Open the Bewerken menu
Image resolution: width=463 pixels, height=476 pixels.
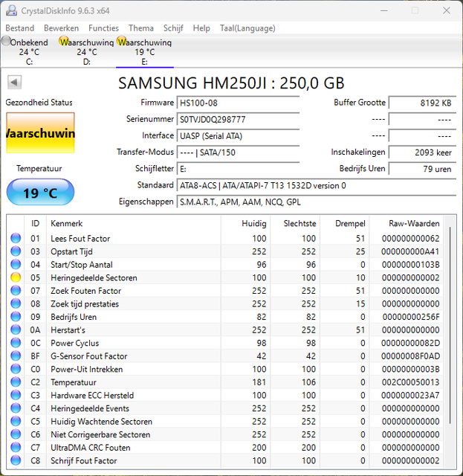click(61, 28)
